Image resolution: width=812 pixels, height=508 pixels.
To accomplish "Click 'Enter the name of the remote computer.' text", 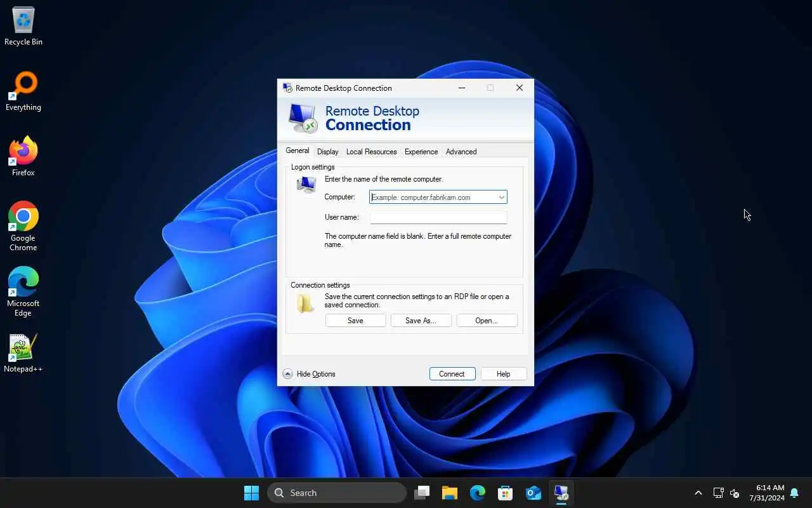I will pyautogui.click(x=384, y=179).
